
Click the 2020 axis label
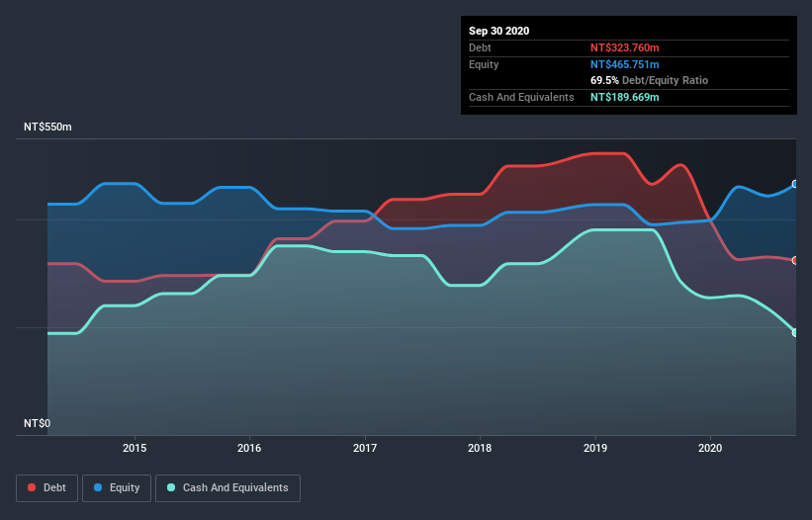710,448
